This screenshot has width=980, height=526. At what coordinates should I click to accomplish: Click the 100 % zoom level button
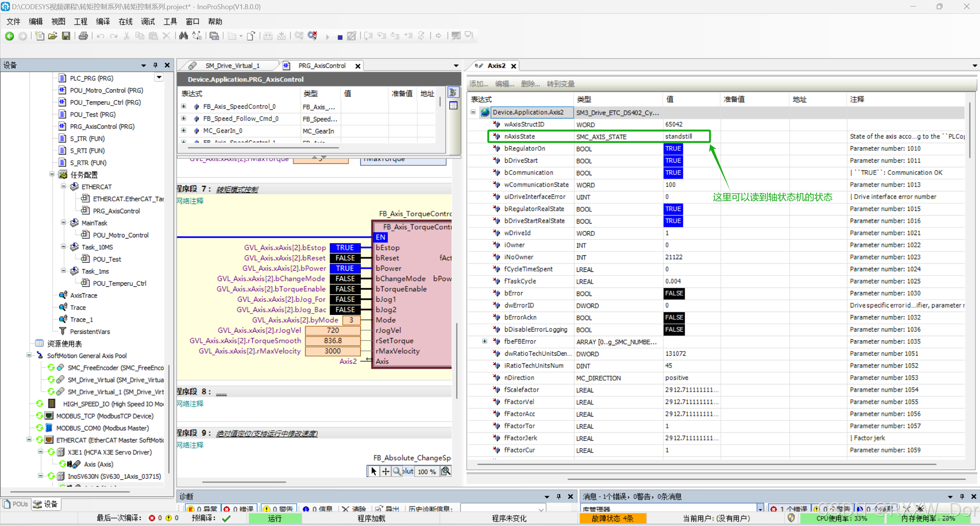[427, 471]
